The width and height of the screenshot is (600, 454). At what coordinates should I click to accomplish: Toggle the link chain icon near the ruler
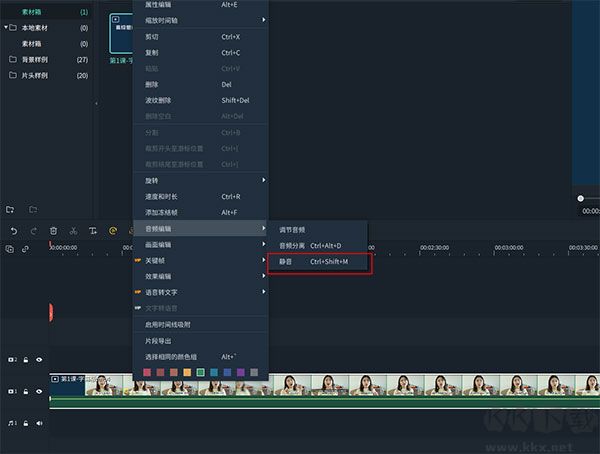tap(25, 249)
